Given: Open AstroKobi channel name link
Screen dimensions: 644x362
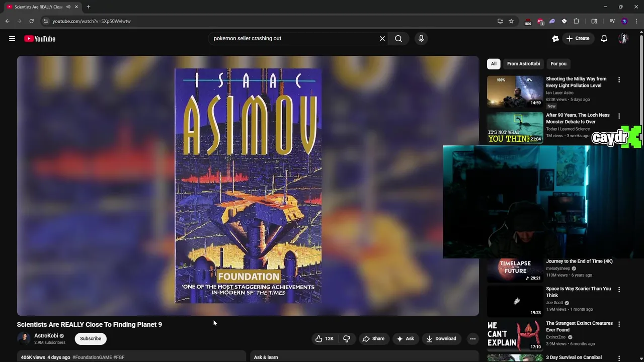Looking at the screenshot, I should tap(46, 336).
